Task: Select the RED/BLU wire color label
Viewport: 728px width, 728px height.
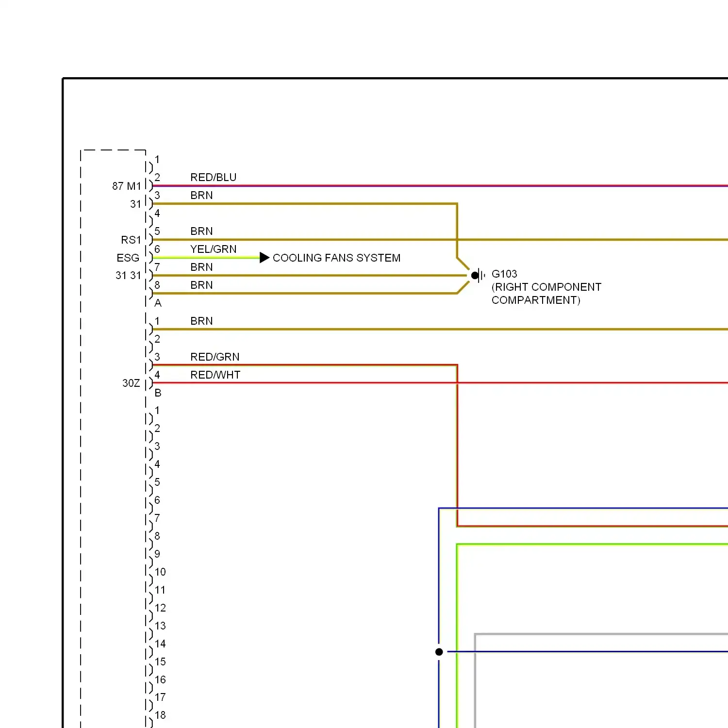Action: pyautogui.click(x=214, y=177)
